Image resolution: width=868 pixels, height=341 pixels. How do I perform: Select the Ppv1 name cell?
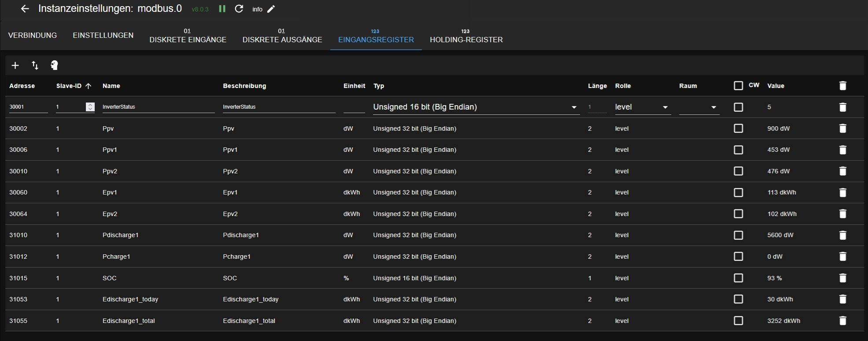pyautogui.click(x=110, y=150)
